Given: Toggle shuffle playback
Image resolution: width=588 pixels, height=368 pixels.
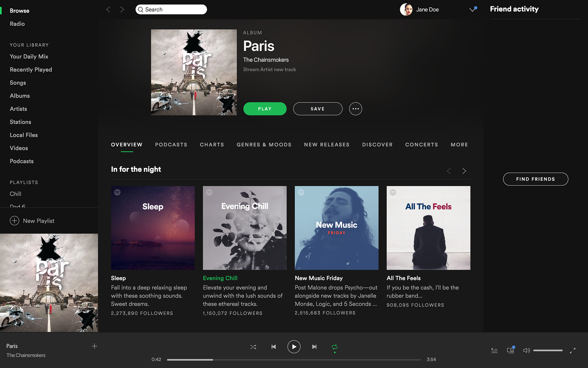Looking at the screenshot, I should click(x=253, y=347).
